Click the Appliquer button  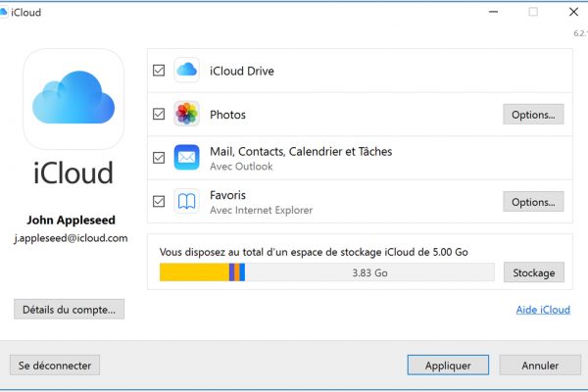point(448,365)
